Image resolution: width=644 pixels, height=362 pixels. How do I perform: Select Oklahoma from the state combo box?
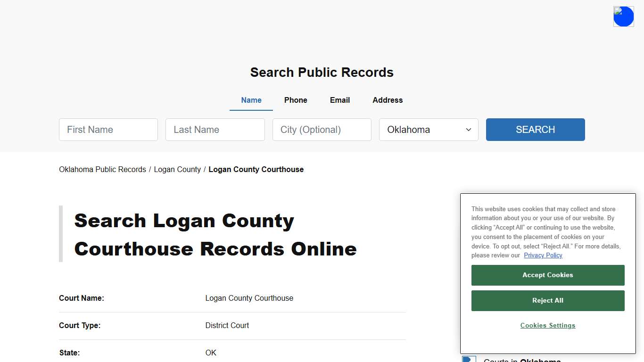[428, 130]
